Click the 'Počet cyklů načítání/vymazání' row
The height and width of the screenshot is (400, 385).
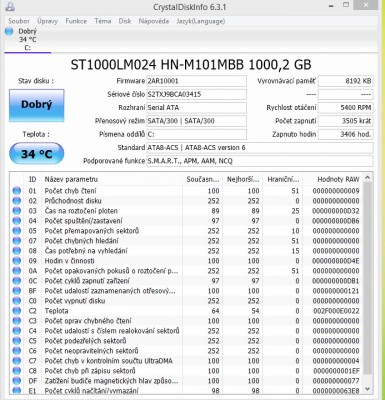[x=186, y=390]
